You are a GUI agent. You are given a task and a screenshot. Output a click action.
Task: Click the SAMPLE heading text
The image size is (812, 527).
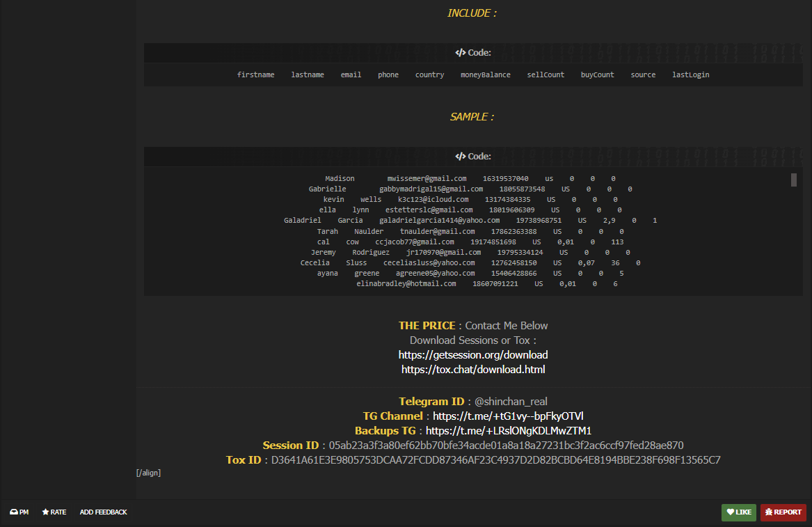click(x=472, y=117)
